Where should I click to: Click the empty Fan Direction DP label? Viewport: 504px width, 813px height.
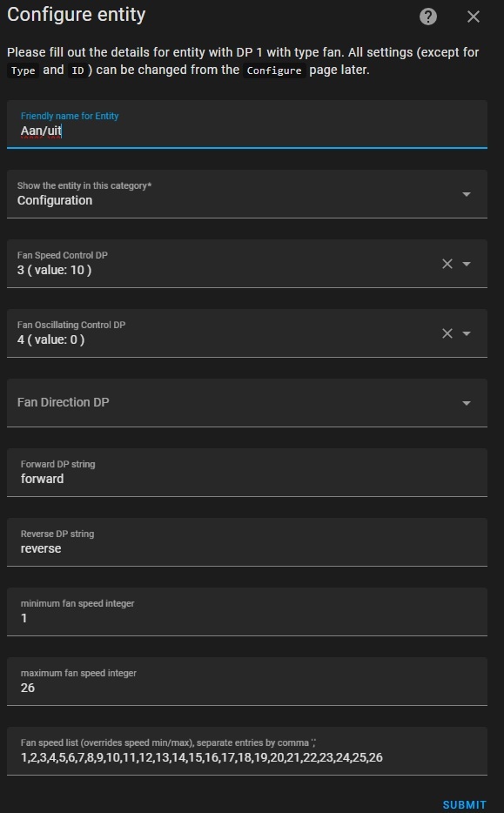[64, 402]
